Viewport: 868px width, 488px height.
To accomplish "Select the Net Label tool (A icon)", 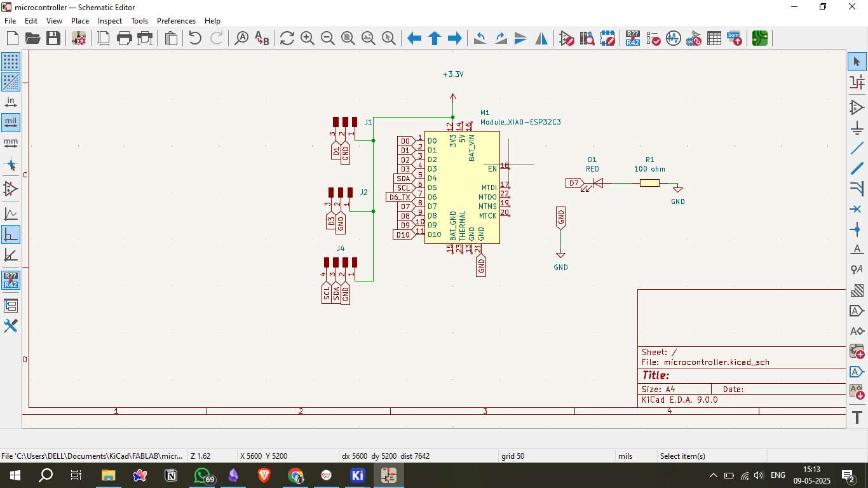I will pyautogui.click(x=857, y=250).
